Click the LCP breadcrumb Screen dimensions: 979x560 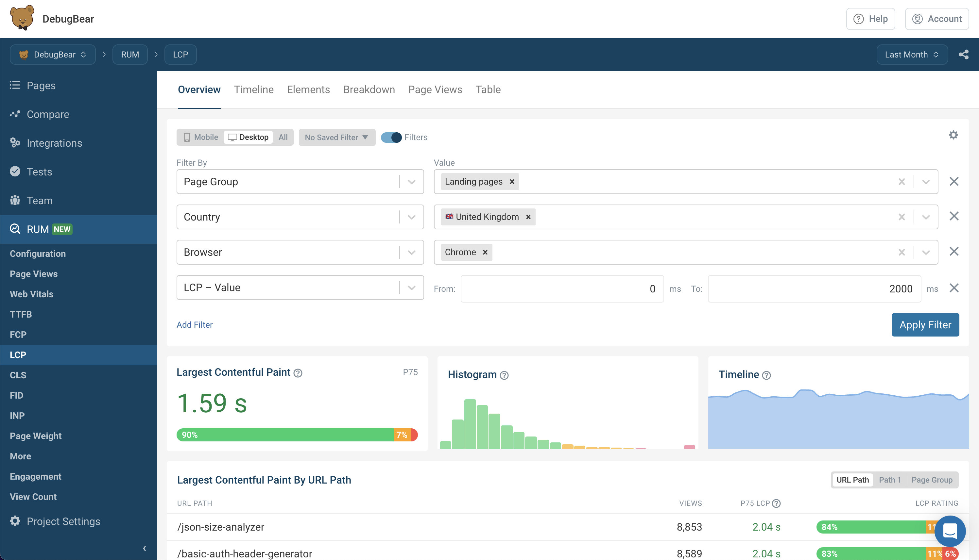[x=180, y=55]
